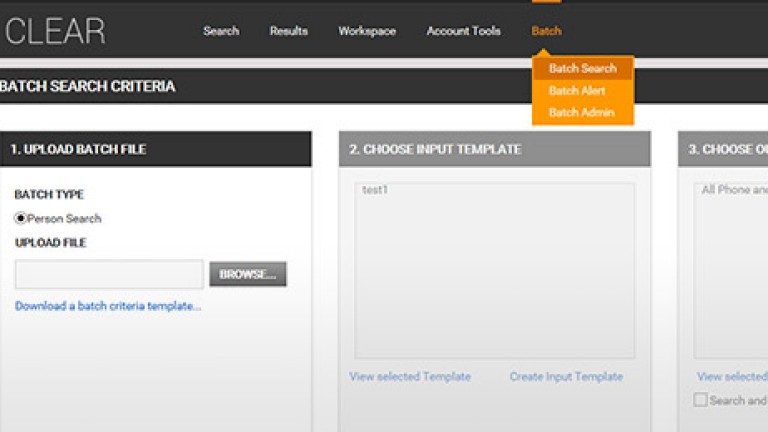The image size is (768, 432).
Task: Open the Account Tools menu
Action: pos(464,31)
